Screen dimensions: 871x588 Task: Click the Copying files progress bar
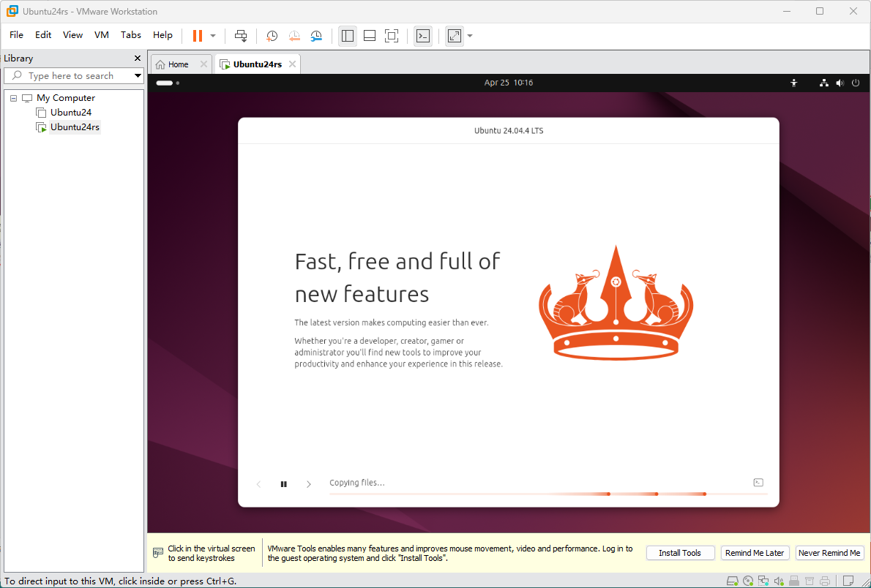point(549,494)
